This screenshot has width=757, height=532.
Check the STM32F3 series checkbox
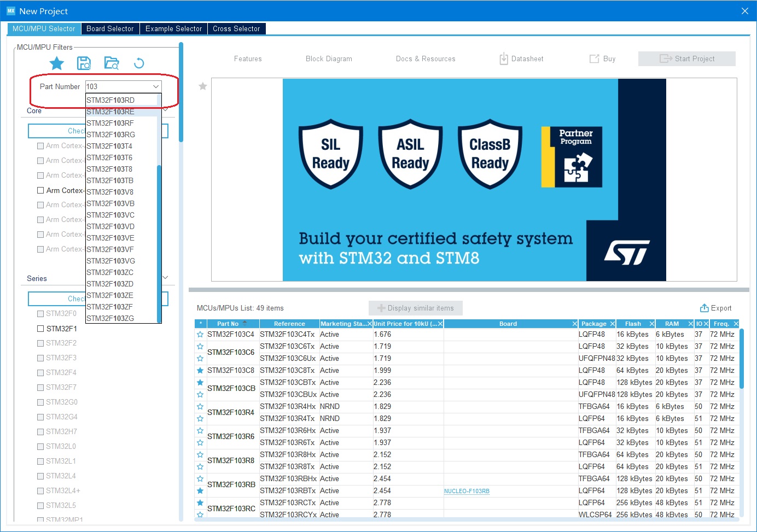40,358
